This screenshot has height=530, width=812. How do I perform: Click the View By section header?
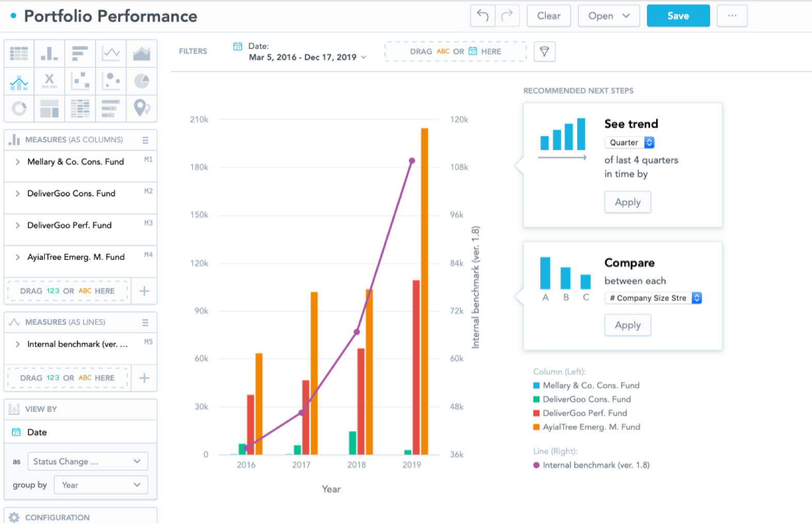80,409
